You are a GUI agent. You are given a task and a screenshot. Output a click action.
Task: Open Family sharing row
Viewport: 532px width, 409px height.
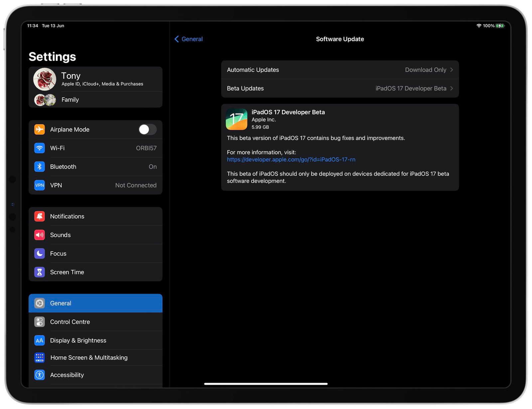click(x=95, y=100)
